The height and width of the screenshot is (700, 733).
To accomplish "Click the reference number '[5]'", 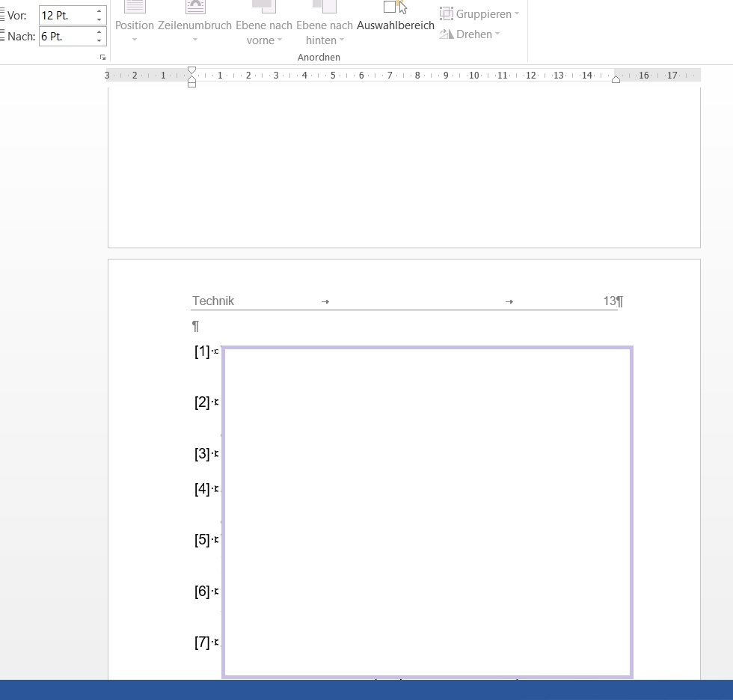I will [x=202, y=540].
